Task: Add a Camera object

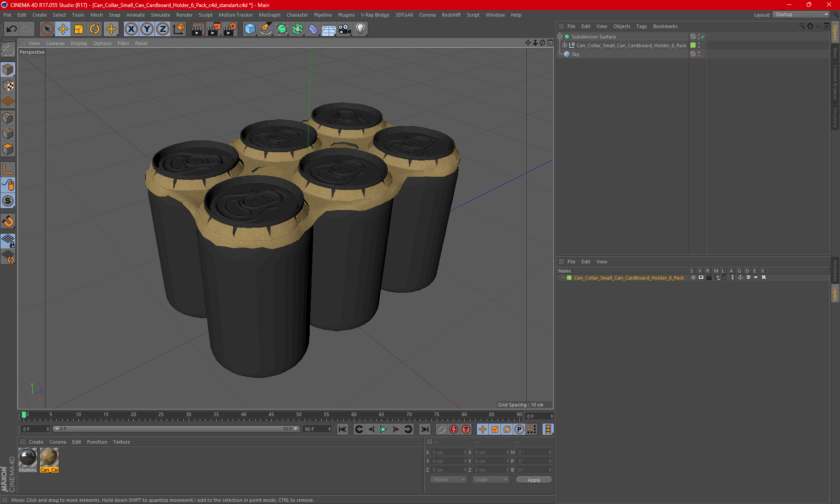Action: [x=345, y=29]
